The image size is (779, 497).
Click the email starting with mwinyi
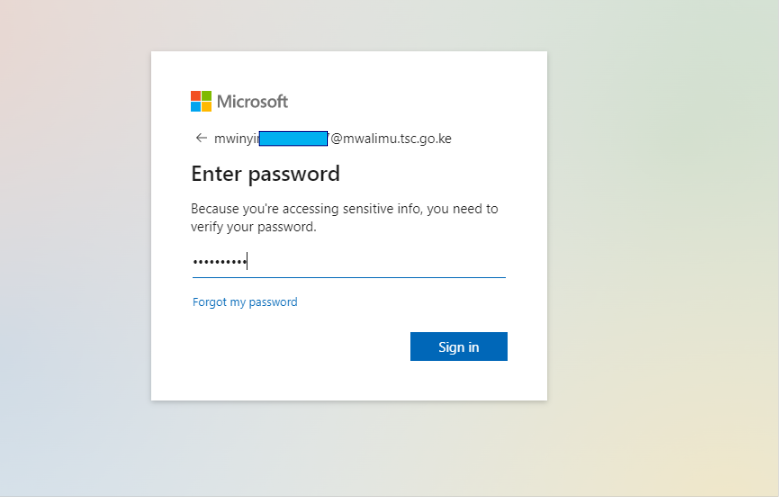pyautogui.click(x=236, y=138)
